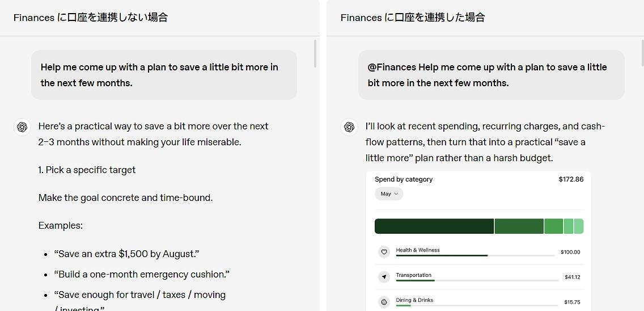
Task: Click the left panel scrollbar
Action: pos(315,53)
